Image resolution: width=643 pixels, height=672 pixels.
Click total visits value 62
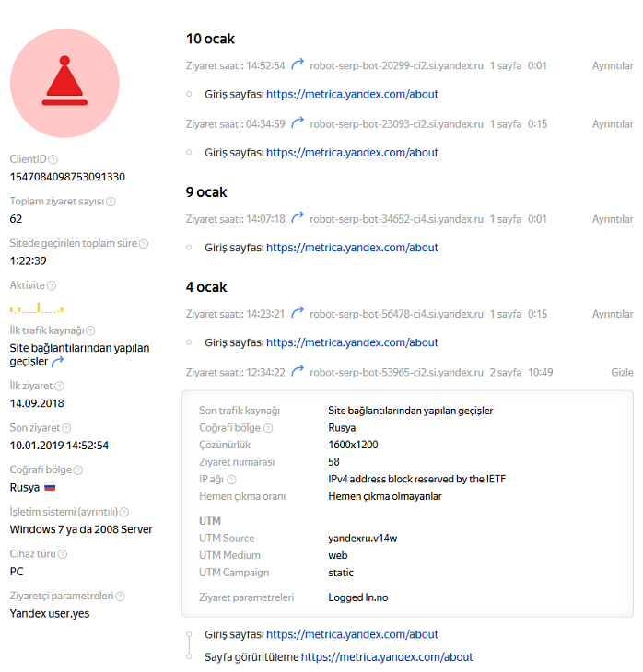pos(16,219)
